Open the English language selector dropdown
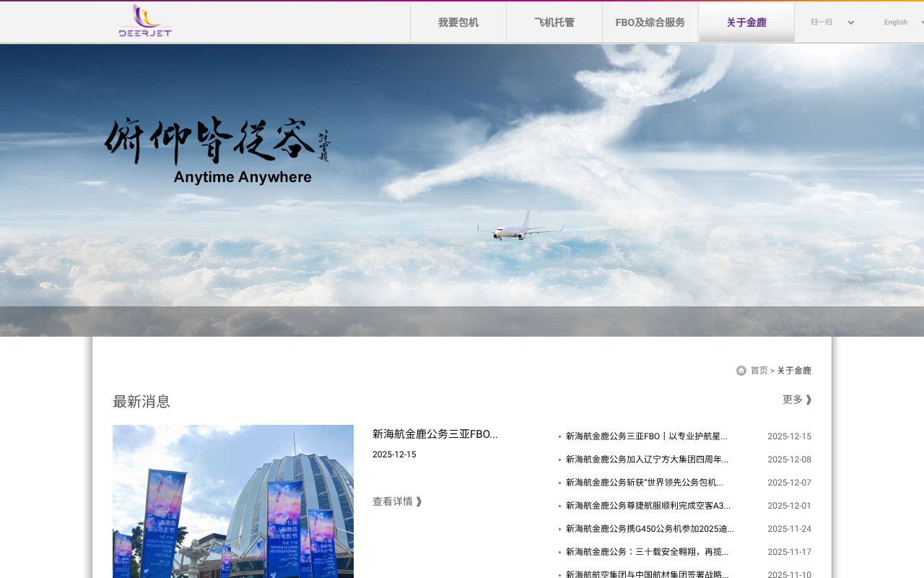 tap(896, 22)
